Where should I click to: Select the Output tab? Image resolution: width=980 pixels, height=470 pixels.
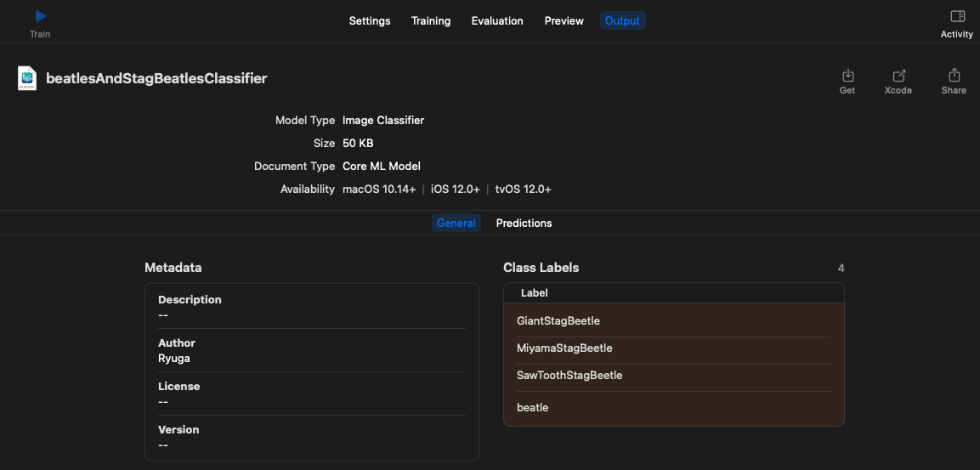click(622, 20)
